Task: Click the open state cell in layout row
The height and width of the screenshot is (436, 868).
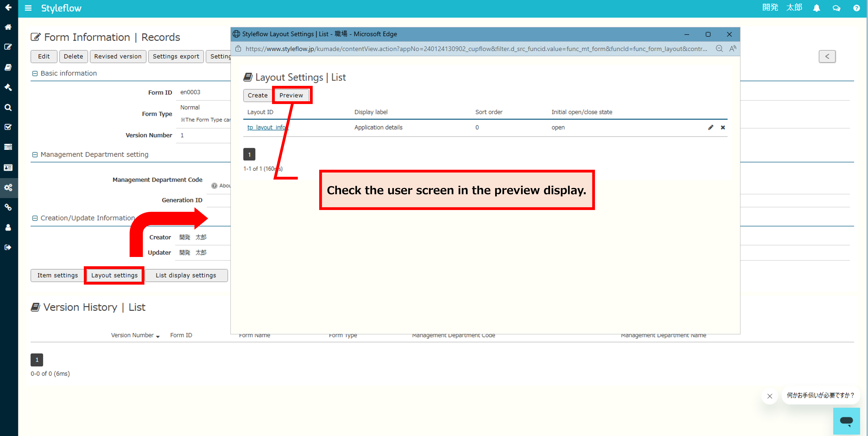Action: 558,128
